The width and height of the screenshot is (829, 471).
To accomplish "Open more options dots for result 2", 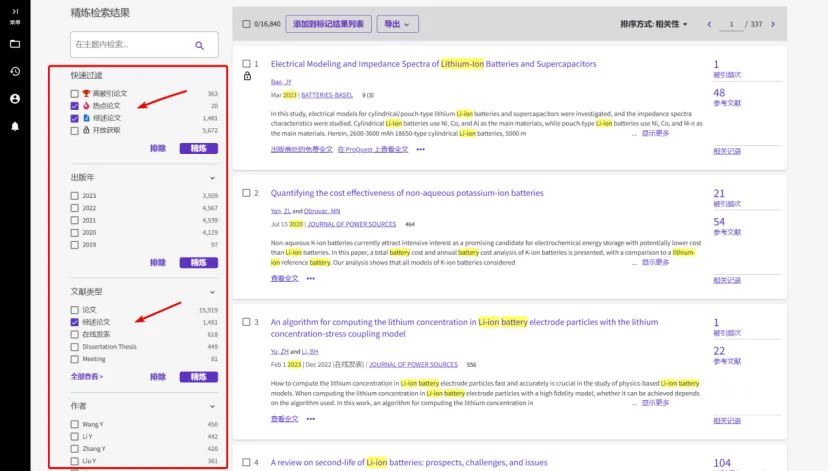I will click(310, 279).
